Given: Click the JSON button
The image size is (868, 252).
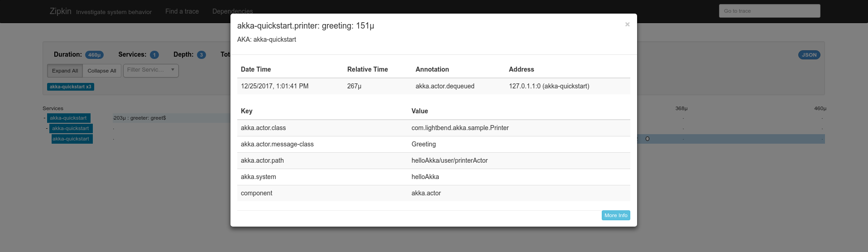Looking at the screenshot, I should coord(809,55).
